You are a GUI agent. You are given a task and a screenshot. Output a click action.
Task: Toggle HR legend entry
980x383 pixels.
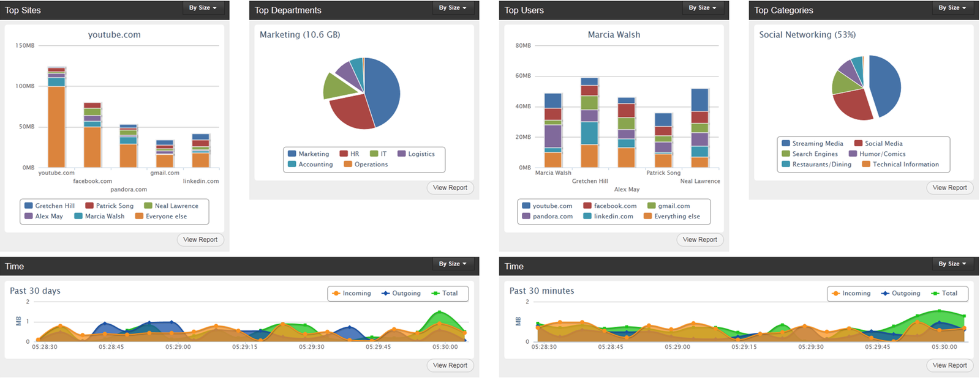click(350, 154)
